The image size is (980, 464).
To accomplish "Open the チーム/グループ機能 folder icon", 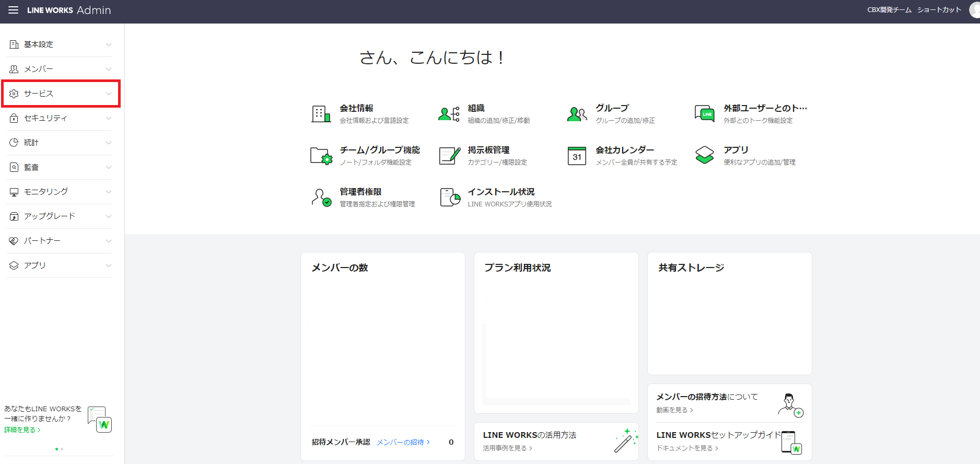I will click(321, 156).
